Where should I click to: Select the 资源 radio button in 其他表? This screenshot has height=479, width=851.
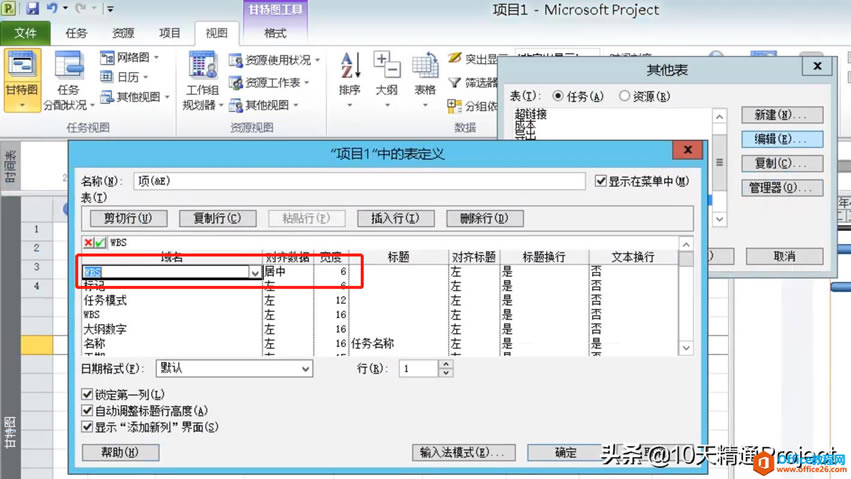click(624, 96)
